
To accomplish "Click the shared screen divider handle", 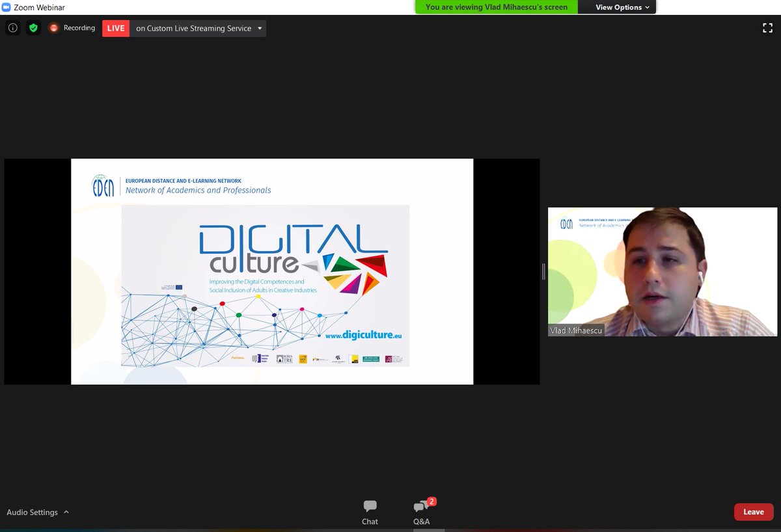I will tap(543, 272).
